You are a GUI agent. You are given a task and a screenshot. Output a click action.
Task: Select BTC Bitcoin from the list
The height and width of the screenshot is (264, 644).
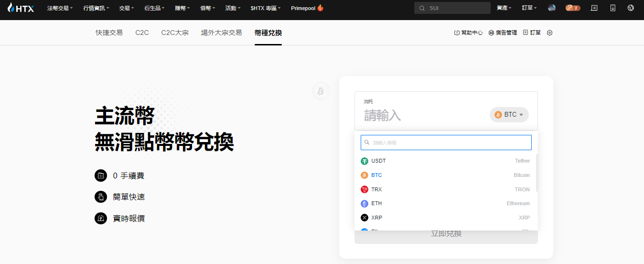tap(445, 175)
